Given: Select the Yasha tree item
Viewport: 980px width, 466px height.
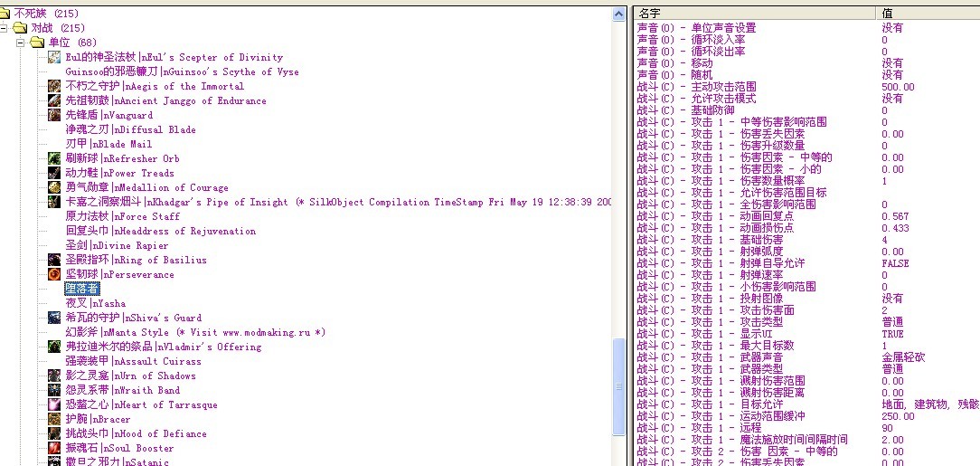Looking at the screenshot, I should click(x=96, y=303).
